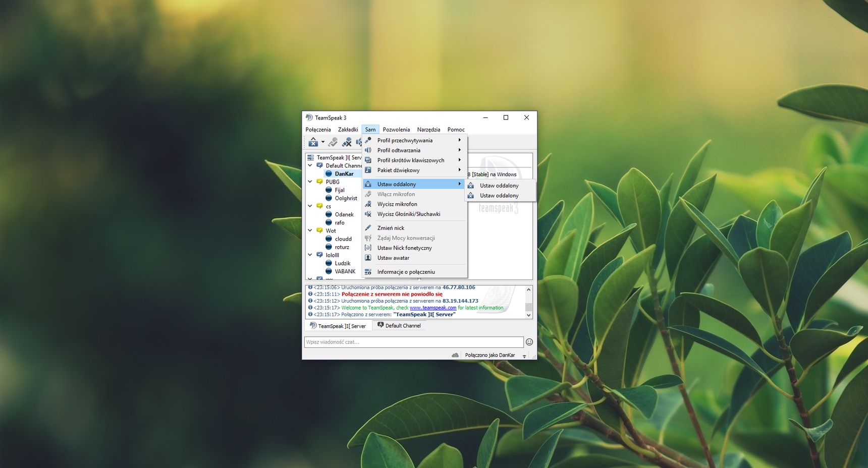
Task: Collapse the Default Channel tree node
Action: [x=310, y=165]
